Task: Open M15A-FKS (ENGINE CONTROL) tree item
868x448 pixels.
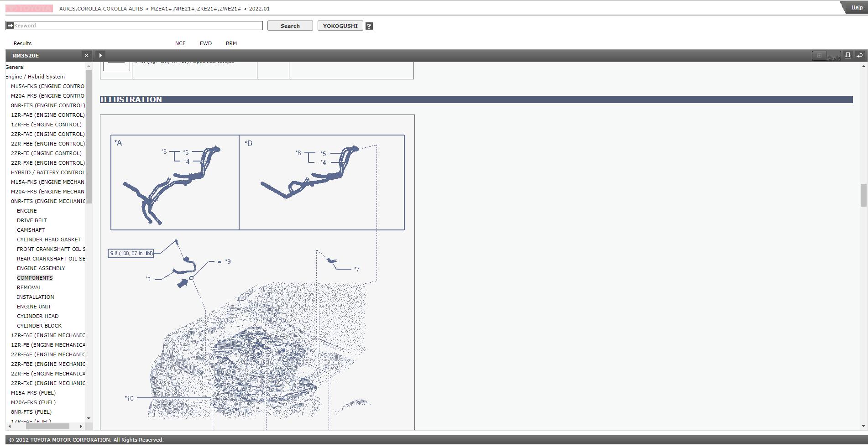Action: (x=47, y=86)
